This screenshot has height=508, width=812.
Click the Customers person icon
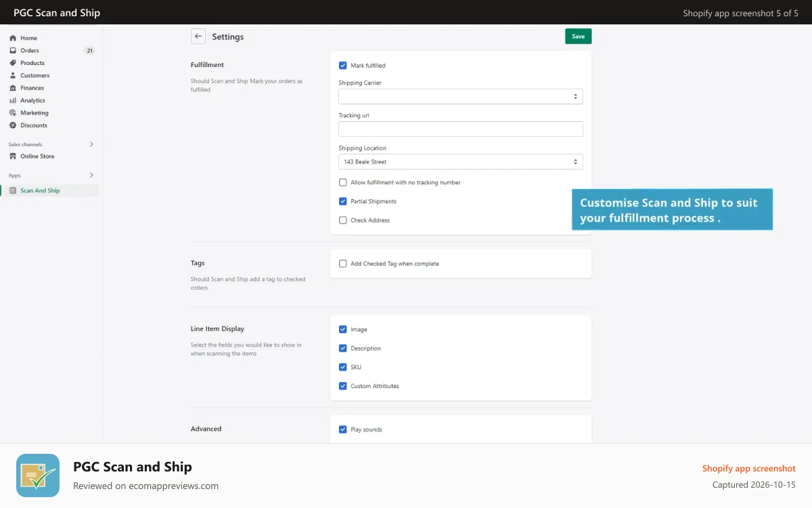(x=13, y=75)
